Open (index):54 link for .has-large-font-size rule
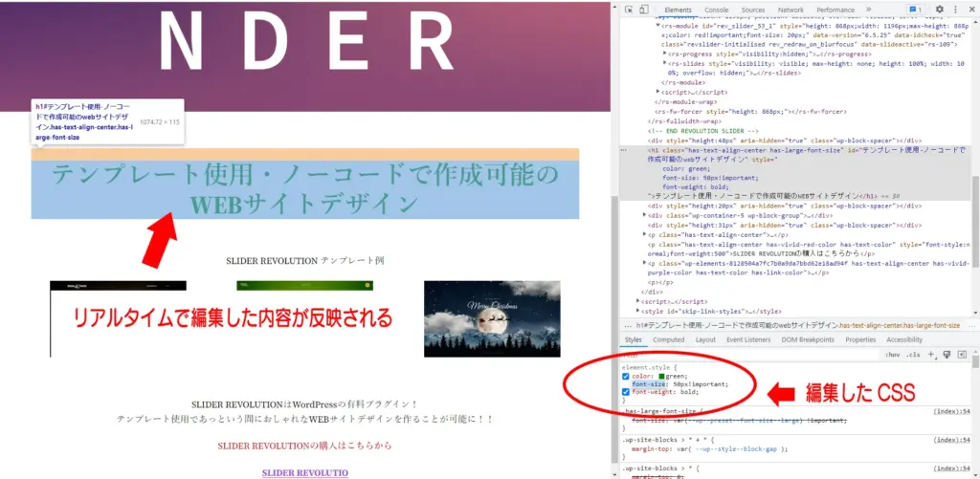The image size is (980, 479). tap(952, 411)
